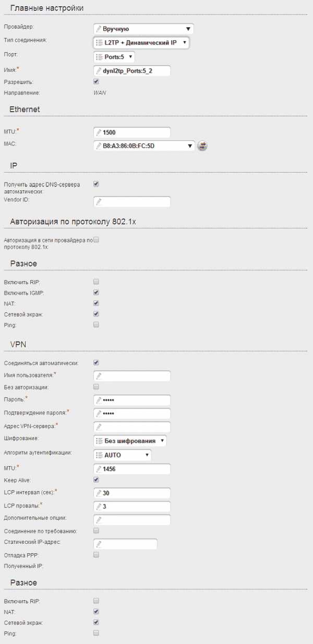Enable the Отладка PPP checkbox
Image resolution: width=313 pixels, height=644 pixels.
(x=96, y=554)
